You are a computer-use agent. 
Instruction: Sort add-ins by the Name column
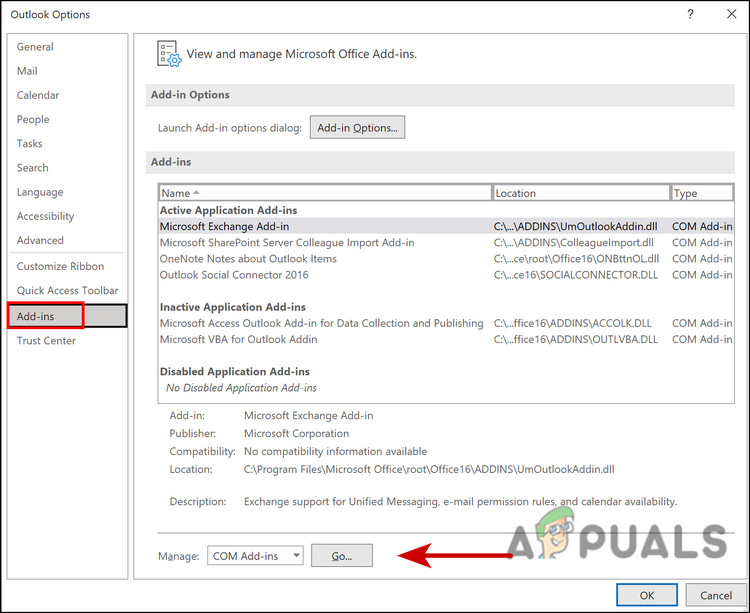[325, 193]
